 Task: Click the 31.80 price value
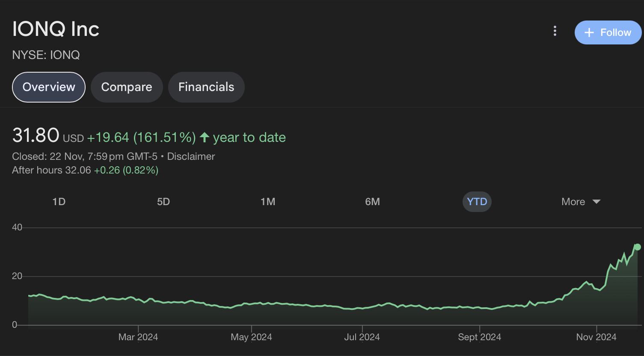36,135
